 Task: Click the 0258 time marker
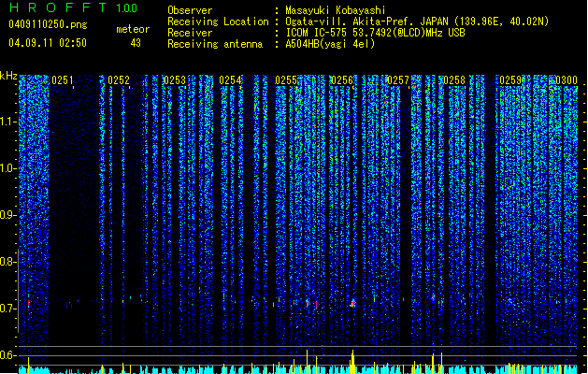tap(454, 80)
